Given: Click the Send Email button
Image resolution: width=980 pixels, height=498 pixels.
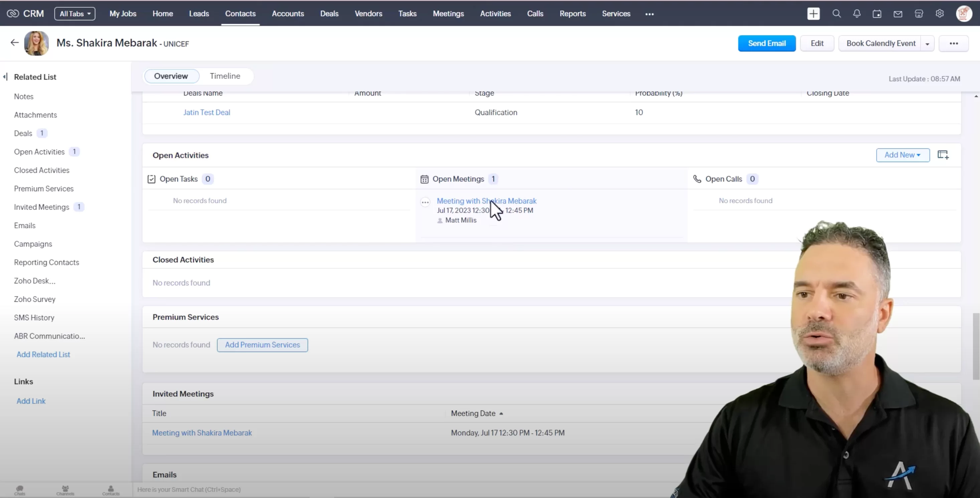Looking at the screenshot, I should tap(767, 43).
